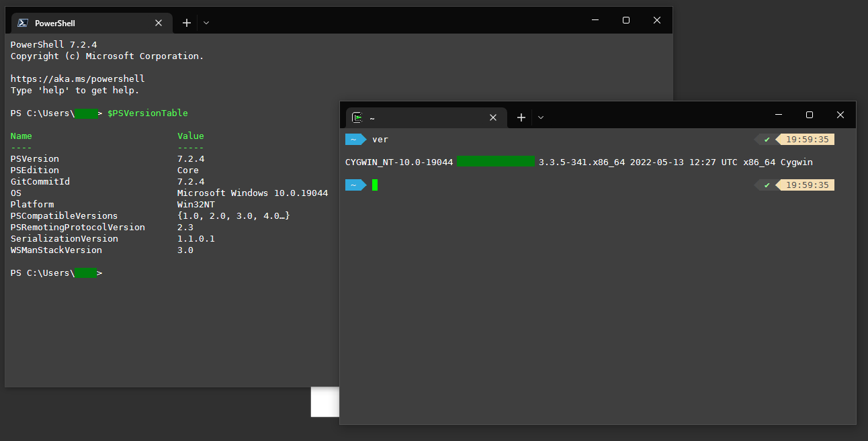Click the 19:59:35 timestamp on 'ver' line
Viewport: 868px width, 441px height.
[x=808, y=140]
